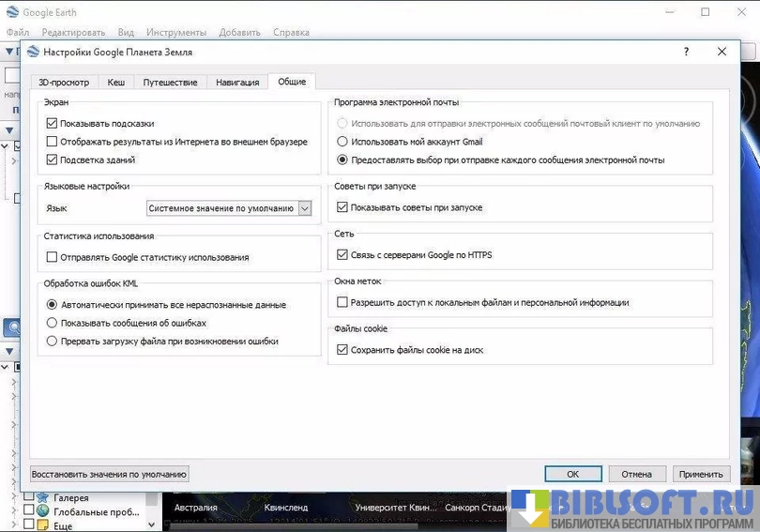Image resolution: width=760 pixels, height=532 pixels.
Task: Click the Применить button
Action: (702, 474)
